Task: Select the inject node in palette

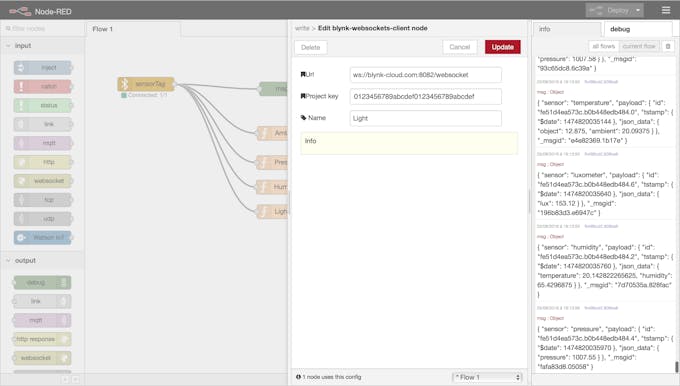Action: (42, 68)
